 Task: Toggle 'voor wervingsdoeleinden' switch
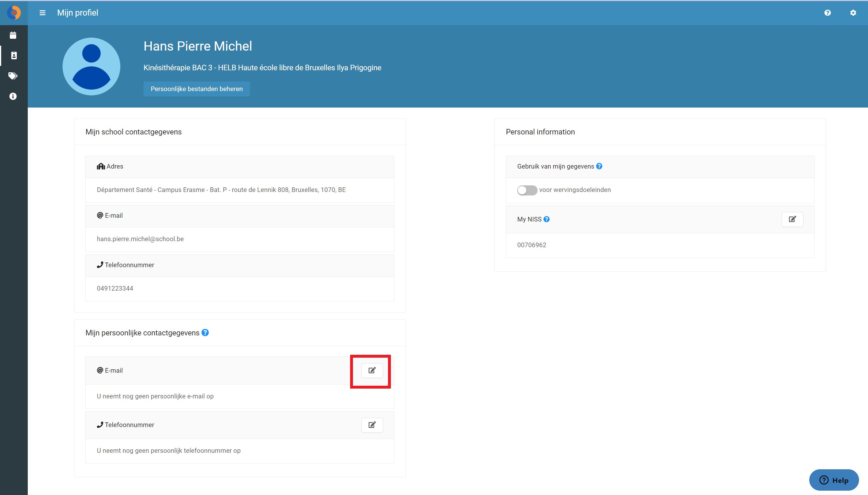point(527,190)
